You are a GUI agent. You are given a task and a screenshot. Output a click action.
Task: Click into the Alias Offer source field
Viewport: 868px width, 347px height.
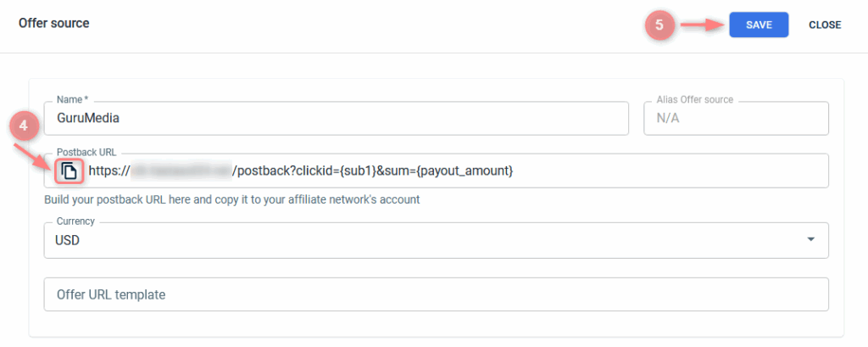pyautogui.click(x=736, y=119)
